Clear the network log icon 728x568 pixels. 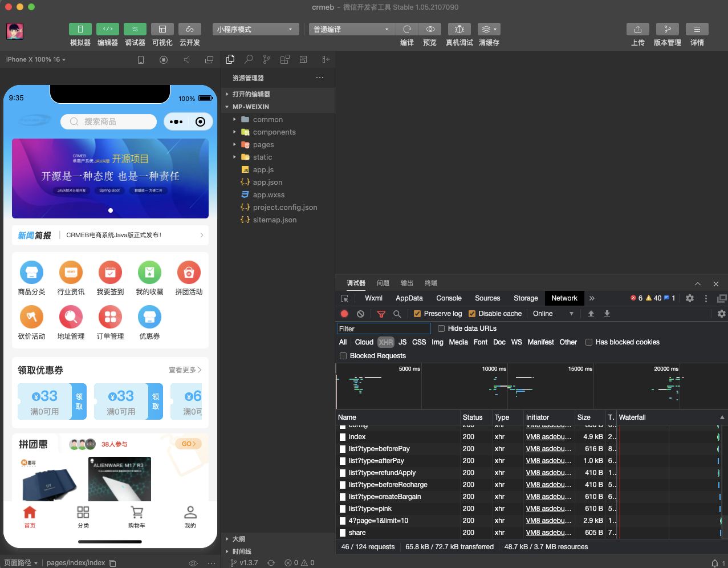[360, 314]
